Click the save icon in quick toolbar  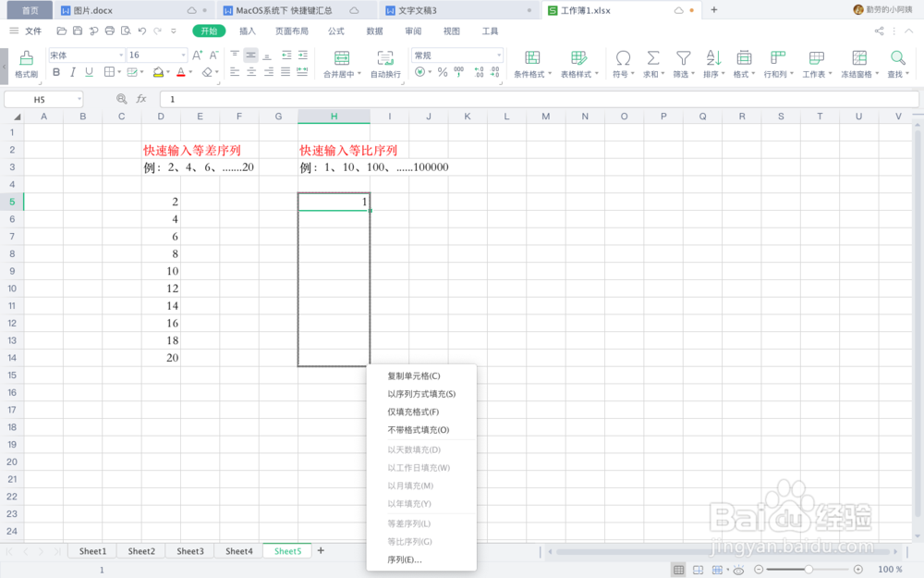pyautogui.click(x=78, y=31)
